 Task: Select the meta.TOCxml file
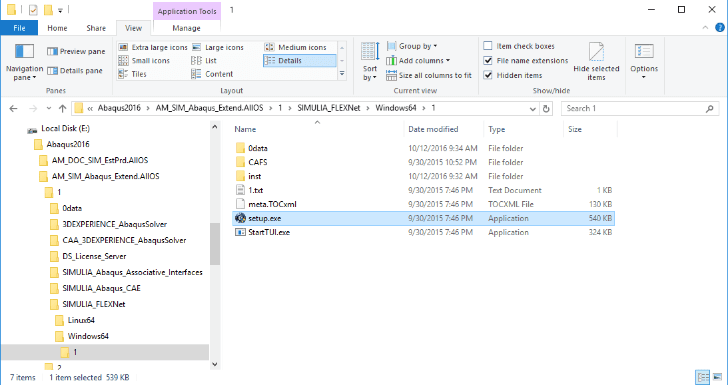coord(423,204)
